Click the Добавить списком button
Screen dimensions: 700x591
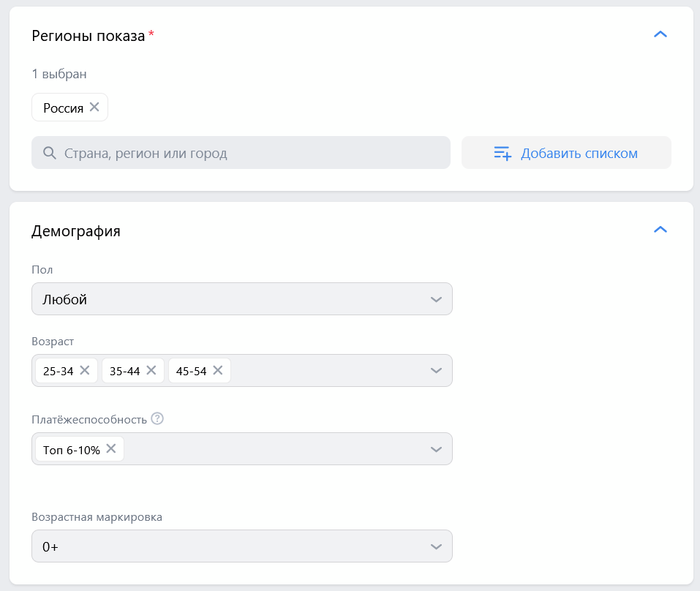click(566, 153)
